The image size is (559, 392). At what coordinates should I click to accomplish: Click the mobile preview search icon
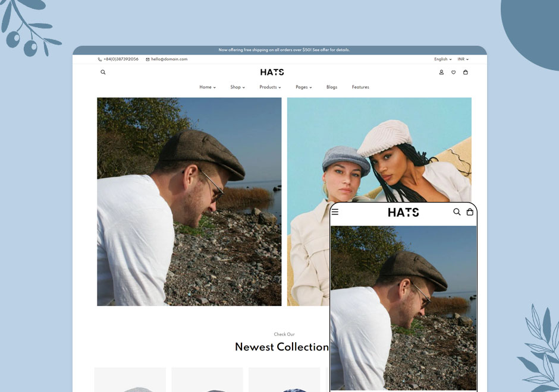click(457, 212)
